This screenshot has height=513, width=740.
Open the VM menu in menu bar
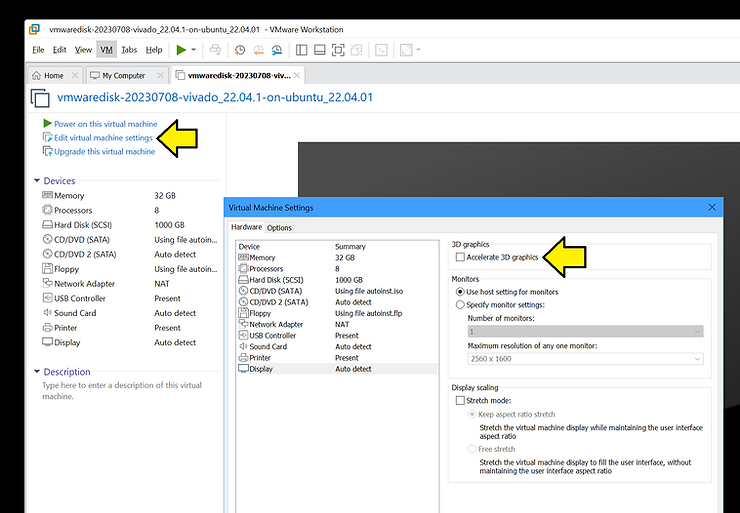click(x=106, y=49)
